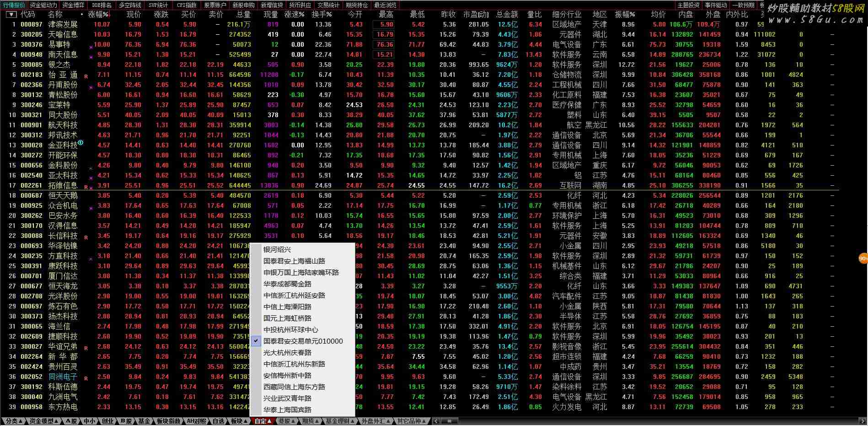The height and width of the screenshot is (426, 868).
Task: Sort by 现价 column header
Action: point(134,15)
